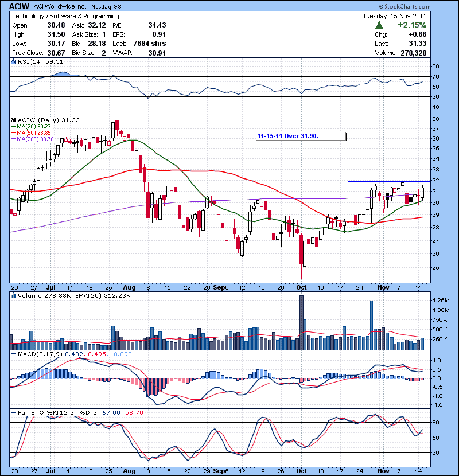Click the ACIW ticker symbol in header

19,6
